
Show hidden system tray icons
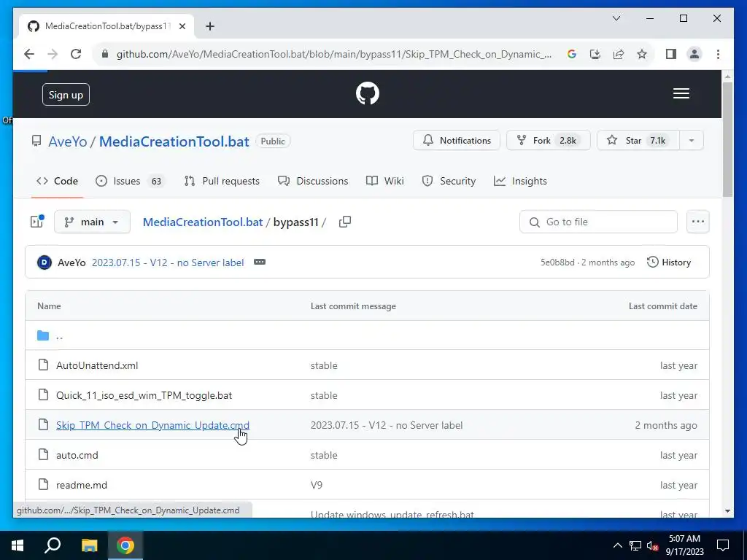tap(617, 545)
